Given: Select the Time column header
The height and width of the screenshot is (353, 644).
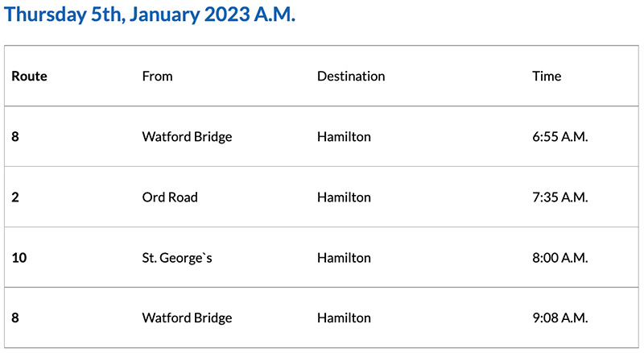Looking at the screenshot, I should click(x=547, y=77).
